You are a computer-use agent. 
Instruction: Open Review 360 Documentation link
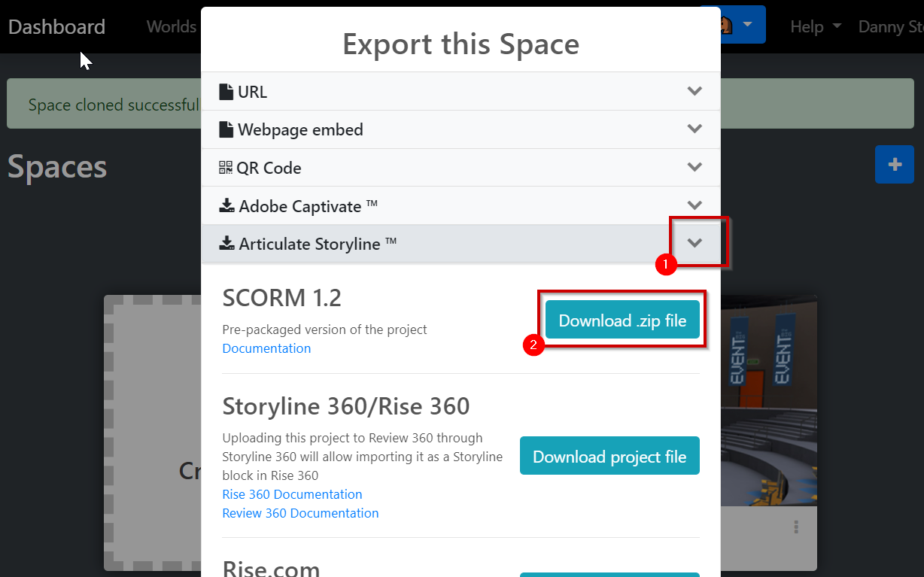tap(300, 513)
